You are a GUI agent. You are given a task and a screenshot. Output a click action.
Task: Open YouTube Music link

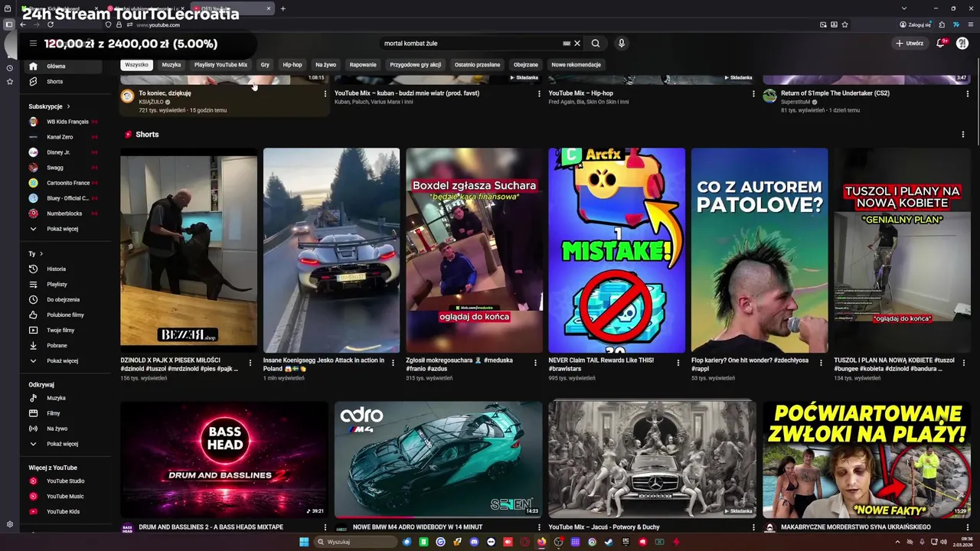pyautogui.click(x=64, y=497)
